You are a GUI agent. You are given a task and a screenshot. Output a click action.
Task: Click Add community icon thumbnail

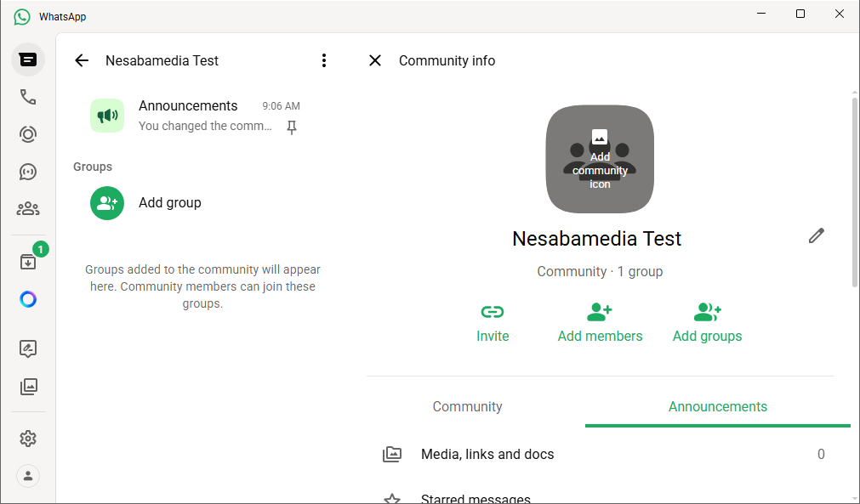point(600,159)
